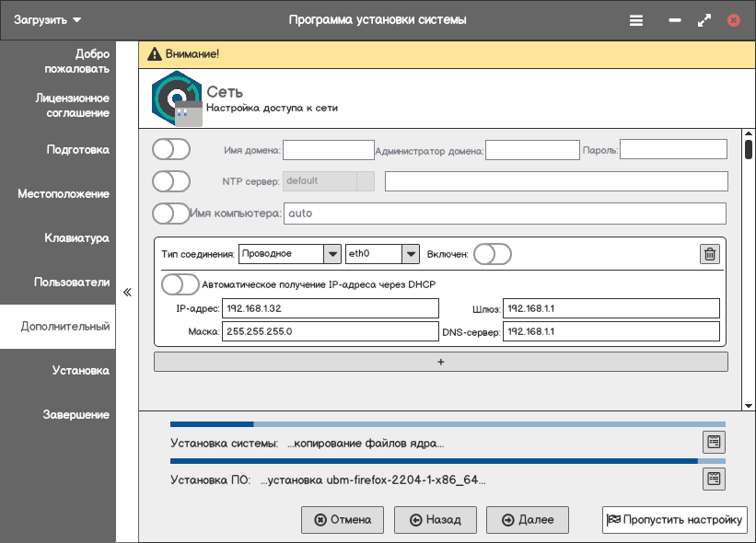Open software installation log icon
Viewport: 756px width, 543px height.
(713, 479)
